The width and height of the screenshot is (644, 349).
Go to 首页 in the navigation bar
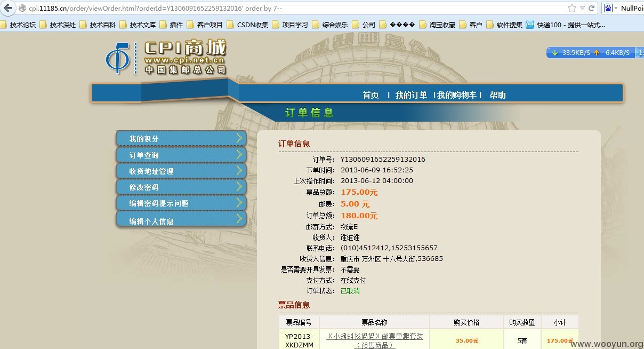pos(371,95)
